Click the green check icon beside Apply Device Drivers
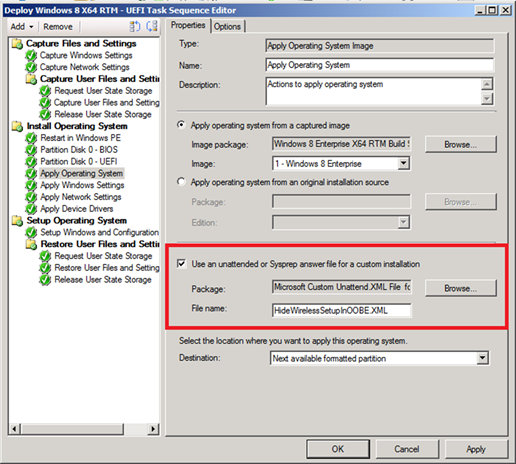516x464 pixels. click(x=31, y=209)
